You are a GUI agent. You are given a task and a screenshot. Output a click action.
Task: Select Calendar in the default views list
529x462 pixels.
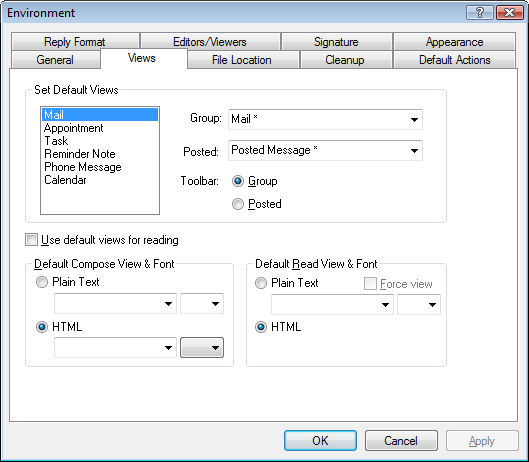[100, 180]
